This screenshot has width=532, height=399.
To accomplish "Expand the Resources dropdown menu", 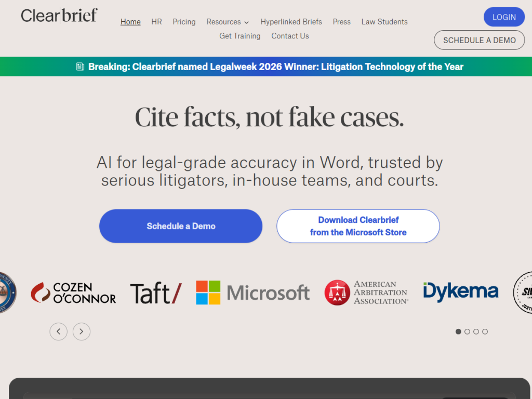I will (228, 22).
